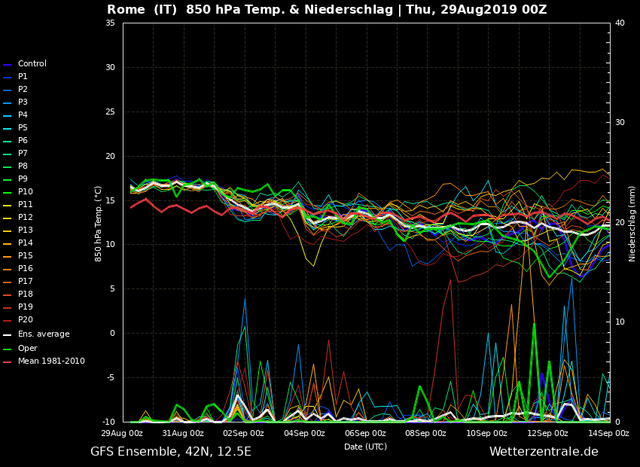This screenshot has width=640, height=467.
Task: Click the purple Control legend color marker
Action: (7, 64)
